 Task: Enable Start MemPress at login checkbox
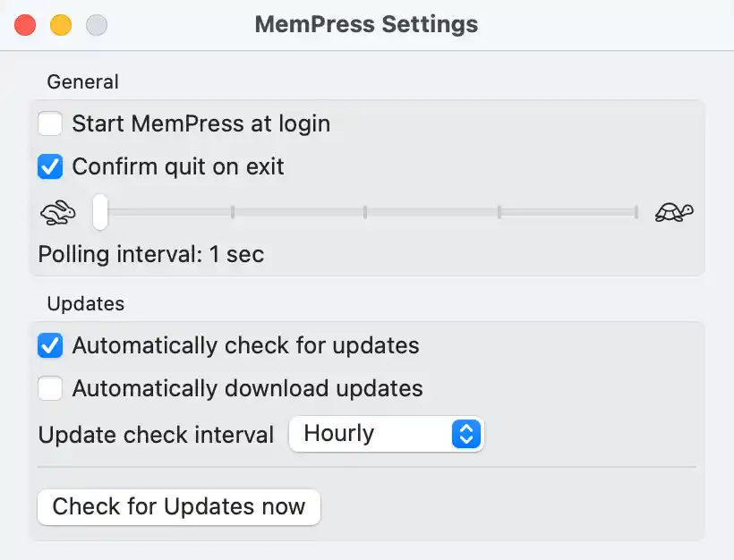click(50, 123)
